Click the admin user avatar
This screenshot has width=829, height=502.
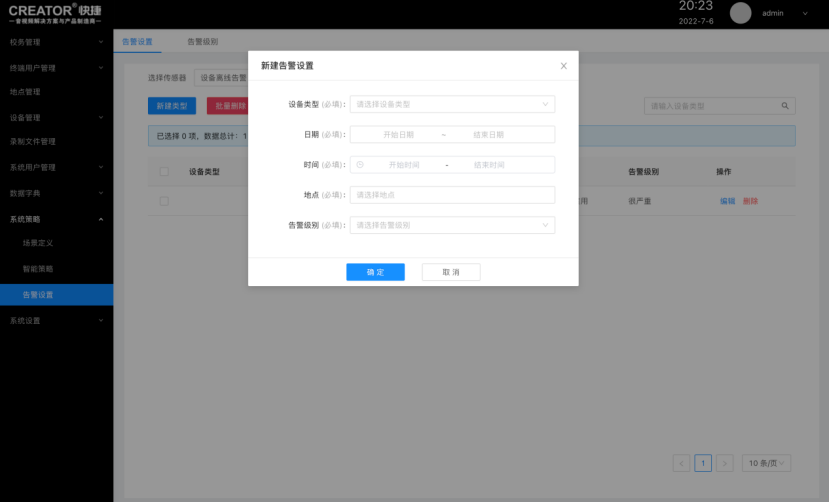(x=740, y=13)
